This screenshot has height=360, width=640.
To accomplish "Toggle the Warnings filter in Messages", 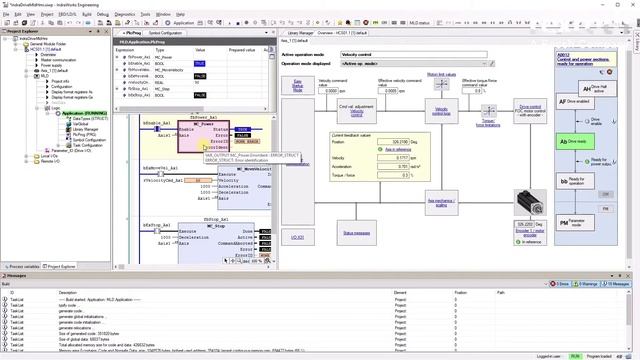I will [585, 284].
